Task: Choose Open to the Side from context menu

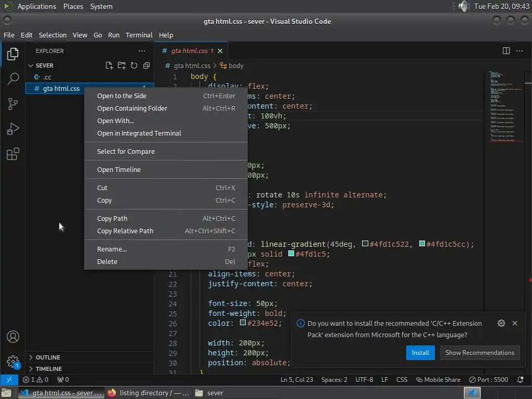Action: point(166,96)
